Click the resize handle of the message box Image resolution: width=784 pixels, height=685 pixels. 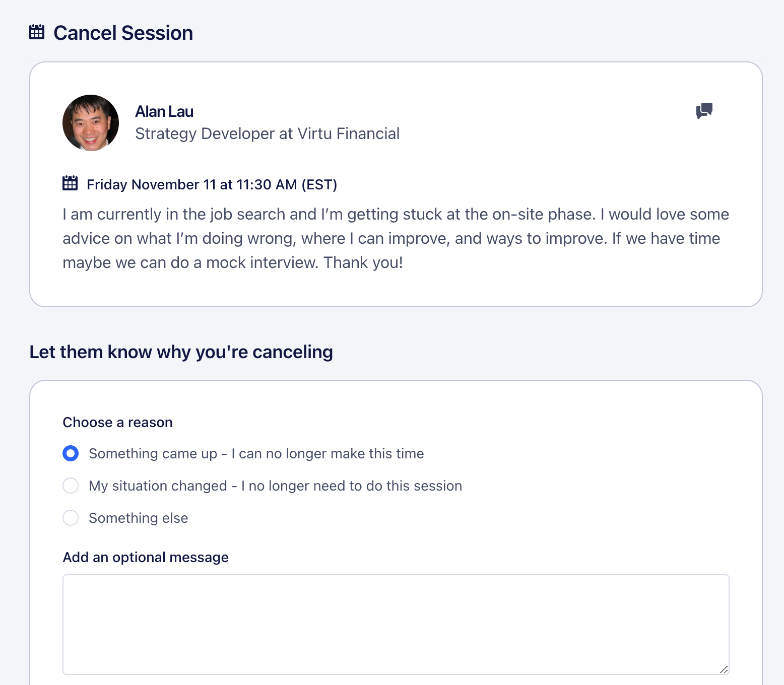click(725, 670)
